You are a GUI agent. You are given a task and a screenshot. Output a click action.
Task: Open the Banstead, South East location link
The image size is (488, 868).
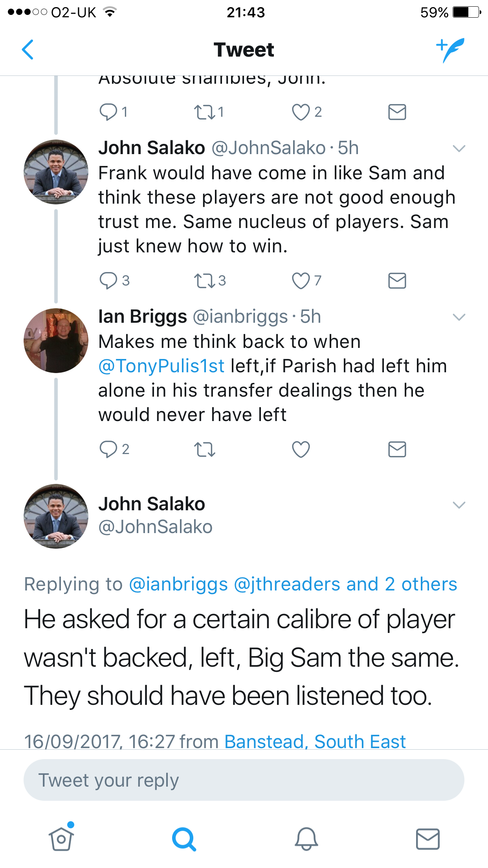click(x=315, y=741)
